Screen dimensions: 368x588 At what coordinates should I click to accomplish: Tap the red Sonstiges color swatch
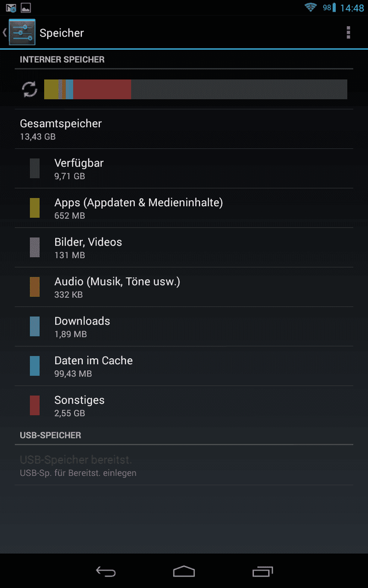[34, 406]
